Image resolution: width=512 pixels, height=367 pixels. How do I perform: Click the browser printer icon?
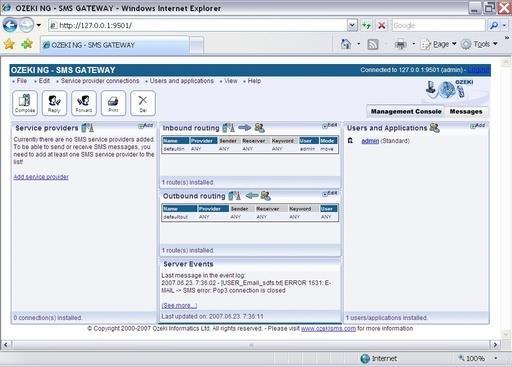click(x=400, y=44)
